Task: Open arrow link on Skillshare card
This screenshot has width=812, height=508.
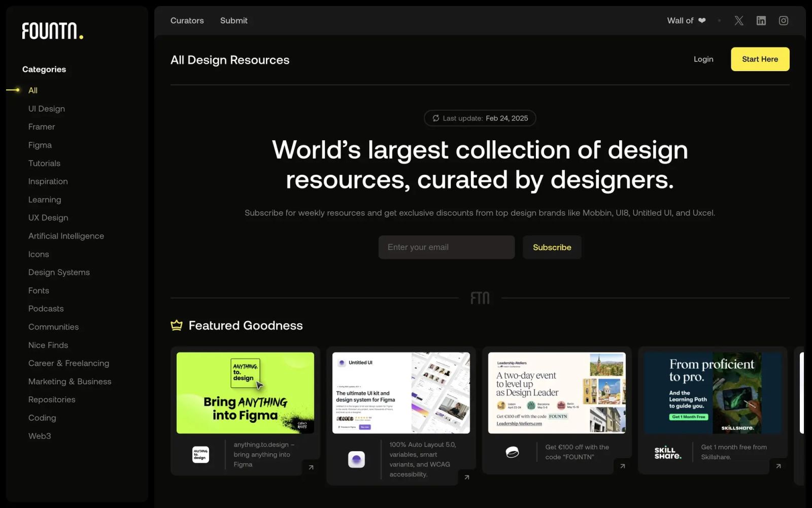Action: pyautogui.click(x=779, y=466)
